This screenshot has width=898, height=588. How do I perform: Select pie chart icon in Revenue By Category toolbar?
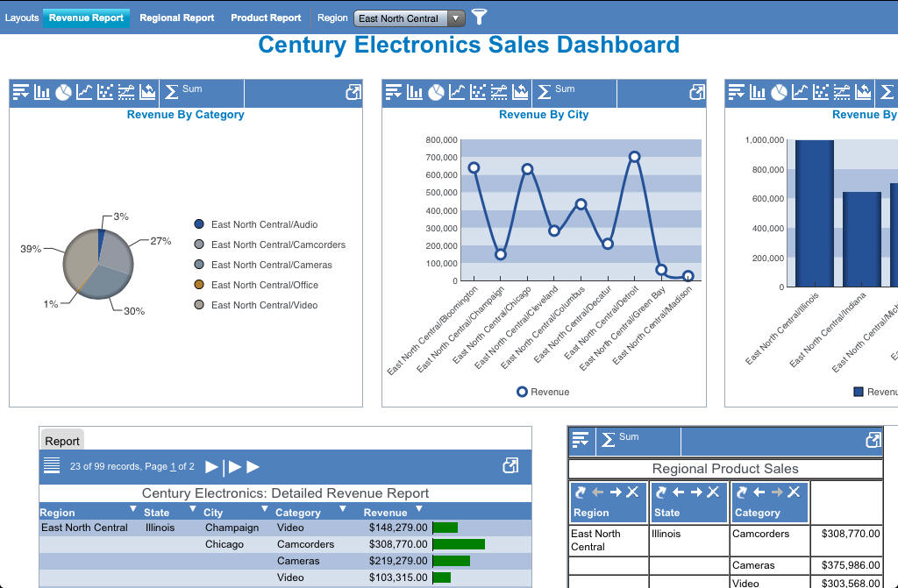[x=63, y=92]
